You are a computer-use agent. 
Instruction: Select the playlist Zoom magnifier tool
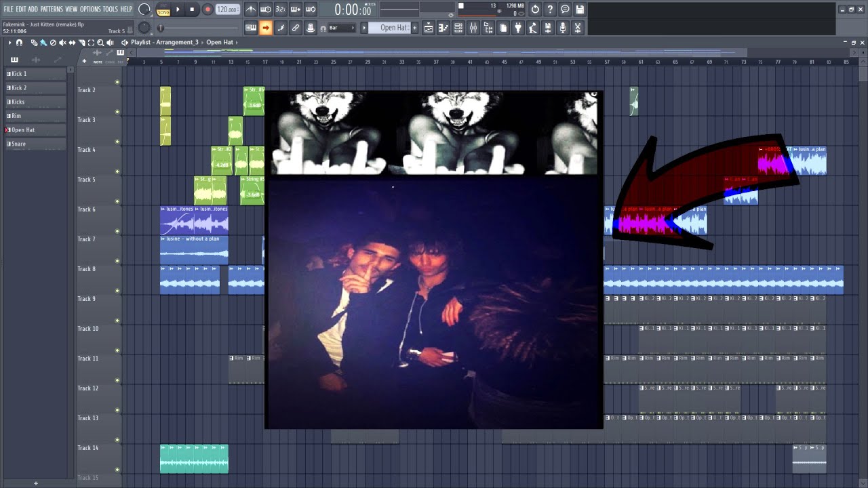coord(100,43)
